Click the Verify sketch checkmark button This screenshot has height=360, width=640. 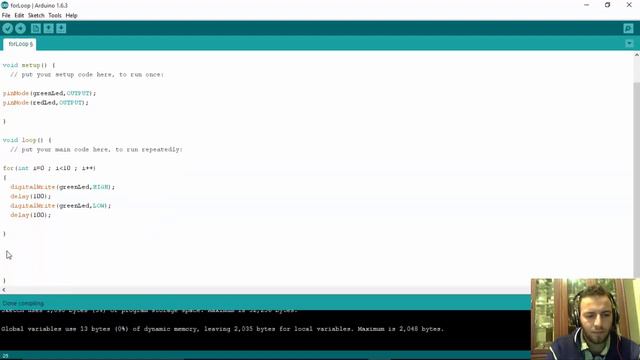pos(7,28)
